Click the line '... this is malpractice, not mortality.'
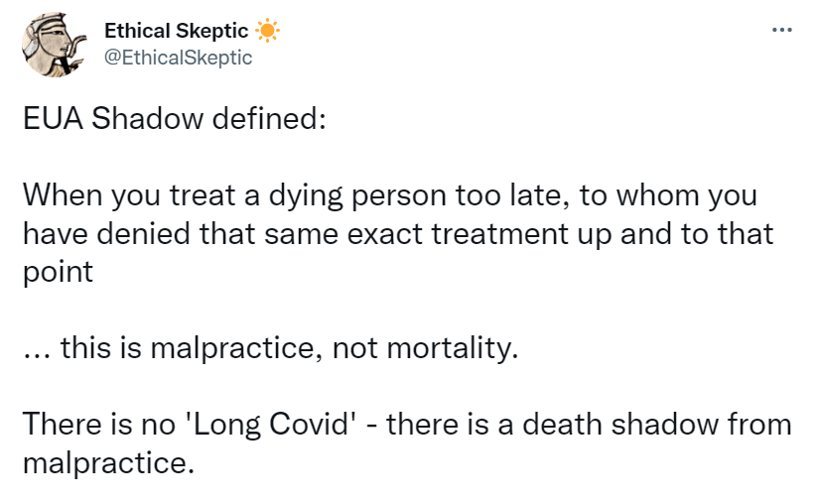This screenshot has width=817, height=504. tap(272, 348)
